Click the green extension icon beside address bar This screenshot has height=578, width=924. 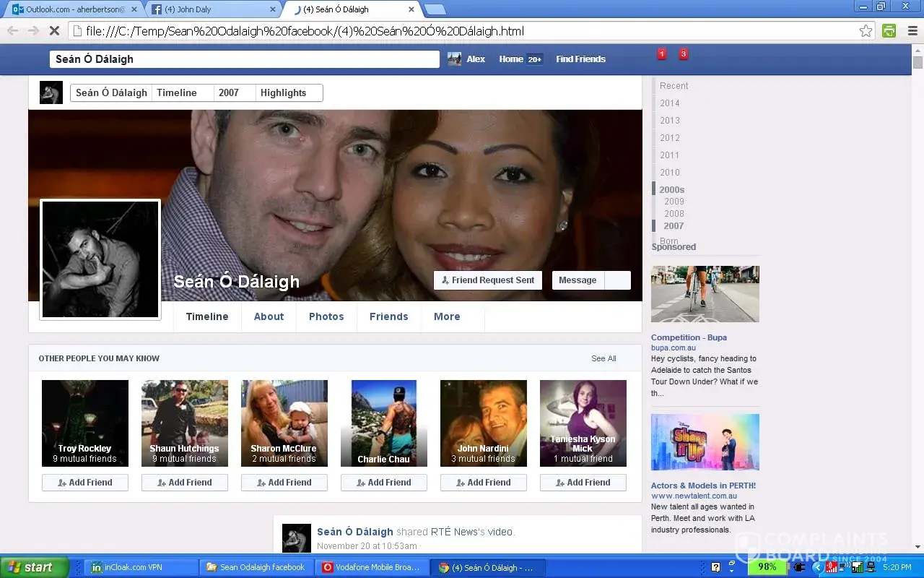tap(889, 31)
